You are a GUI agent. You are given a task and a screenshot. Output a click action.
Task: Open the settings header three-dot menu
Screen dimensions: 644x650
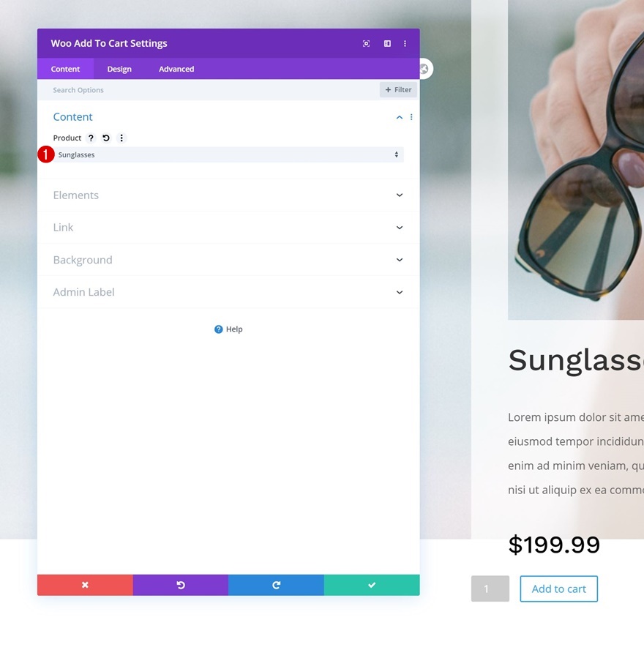[405, 43]
